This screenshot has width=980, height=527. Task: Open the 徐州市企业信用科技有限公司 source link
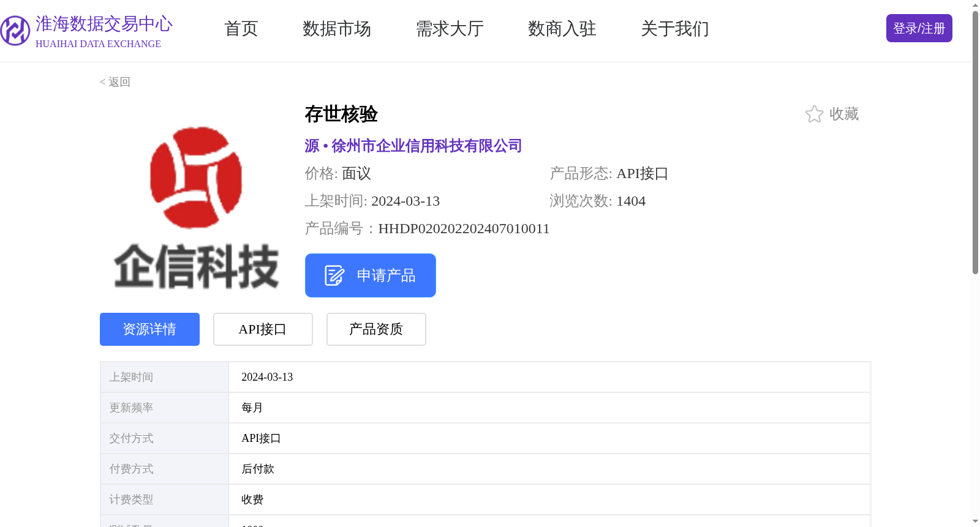point(426,146)
